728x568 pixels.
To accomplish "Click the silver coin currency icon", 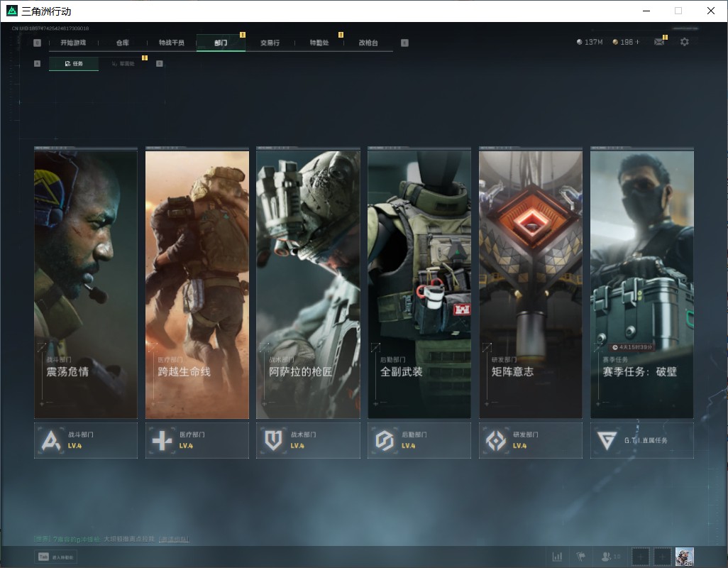I will [579, 42].
